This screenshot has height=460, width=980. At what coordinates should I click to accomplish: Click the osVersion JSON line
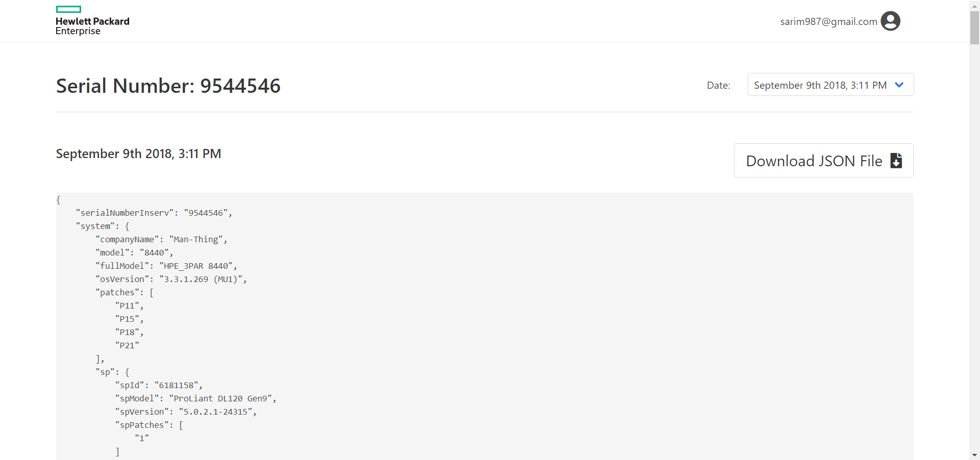pyautogui.click(x=171, y=279)
